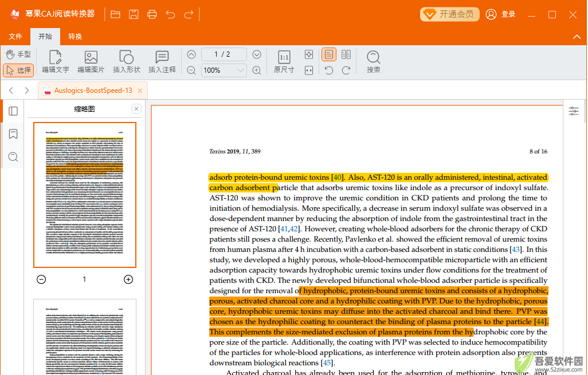Collapse the ribbon with the chevron

(577, 37)
